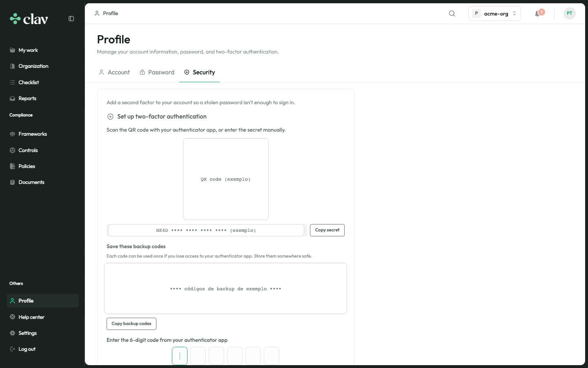Switch to the Account tab
This screenshot has height=368, width=588.
(x=114, y=72)
